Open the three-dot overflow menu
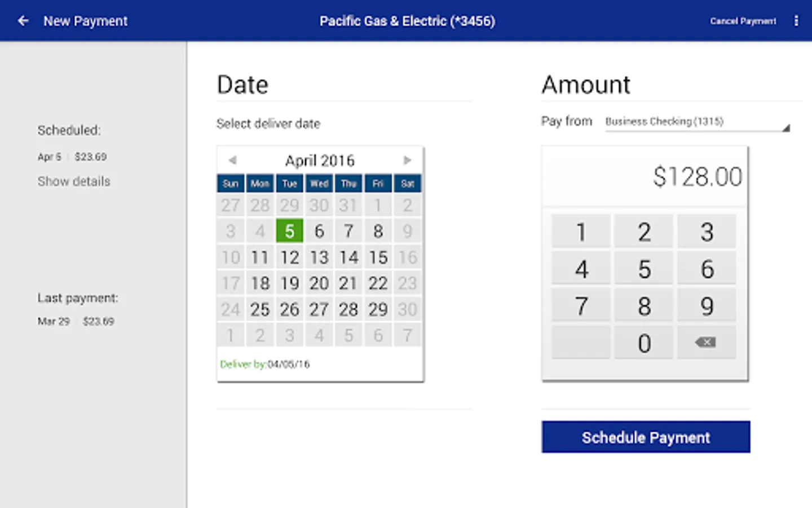 coord(796,21)
